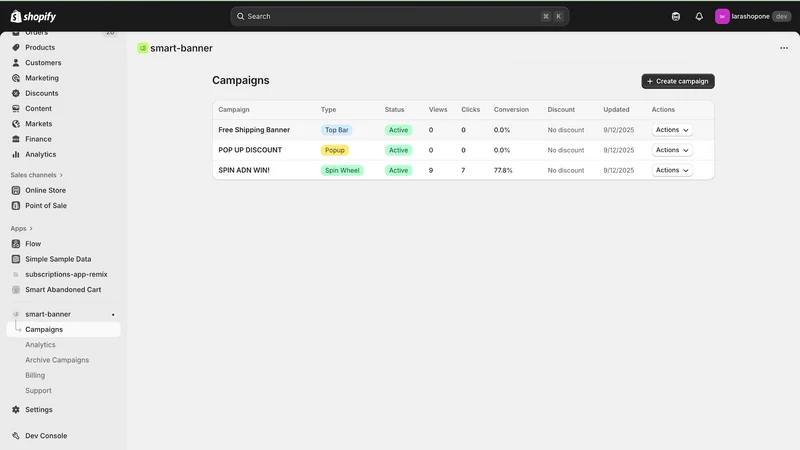Viewport: 800px width, 450px height.
Task: Click the Markets globe icon
Action: [16, 124]
